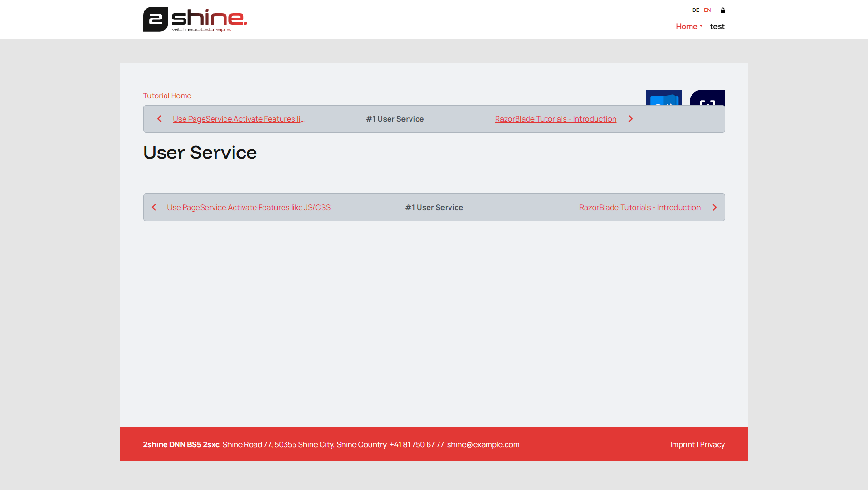The height and width of the screenshot is (490, 868).
Task: Open the Privacy page
Action: click(712, 444)
